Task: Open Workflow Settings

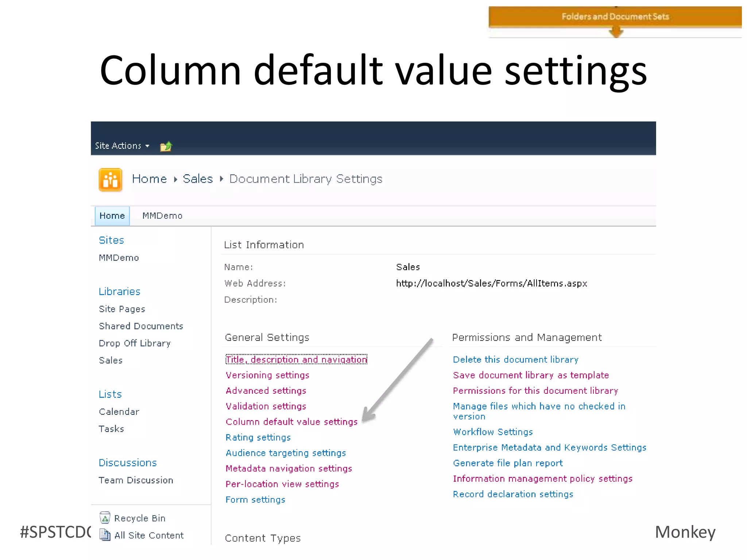Action: coord(493,432)
